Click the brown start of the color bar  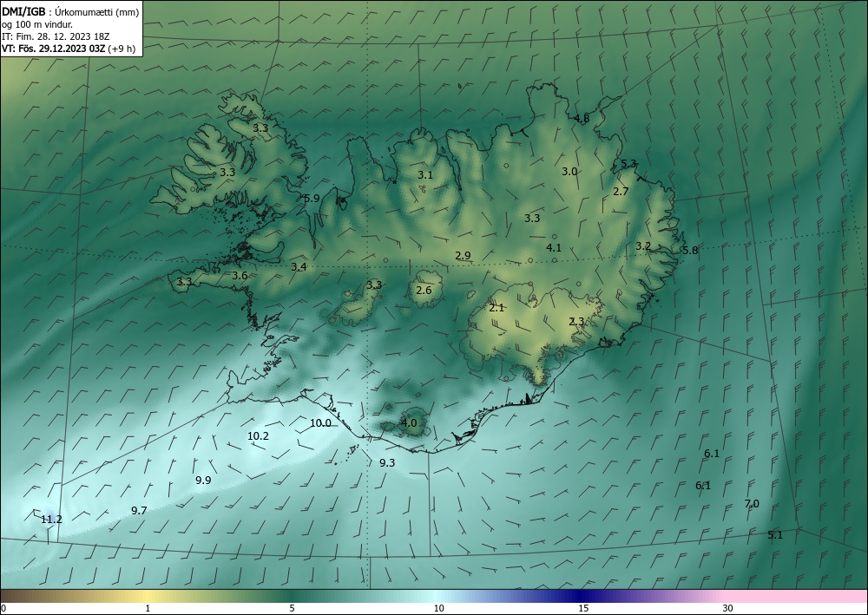pos(16,596)
